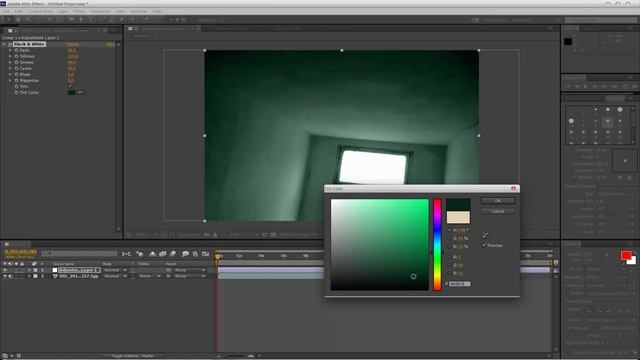Open the Mode dropdown for layer 2
Viewport: 640px width, 360px height.
pyautogui.click(x=115, y=276)
